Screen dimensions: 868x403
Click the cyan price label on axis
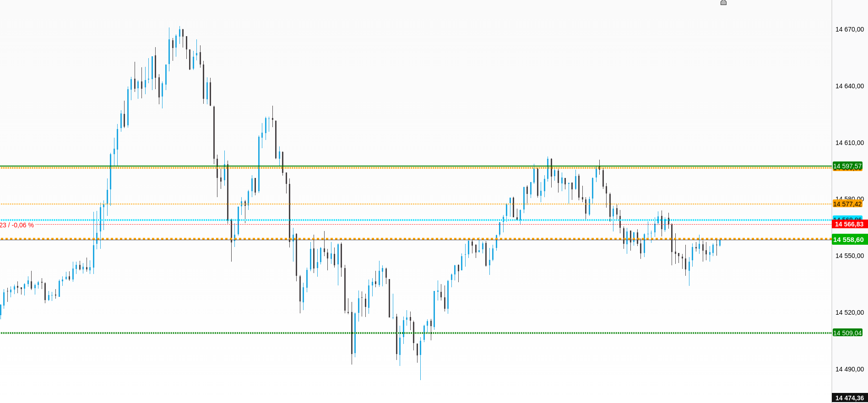point(847,218)
